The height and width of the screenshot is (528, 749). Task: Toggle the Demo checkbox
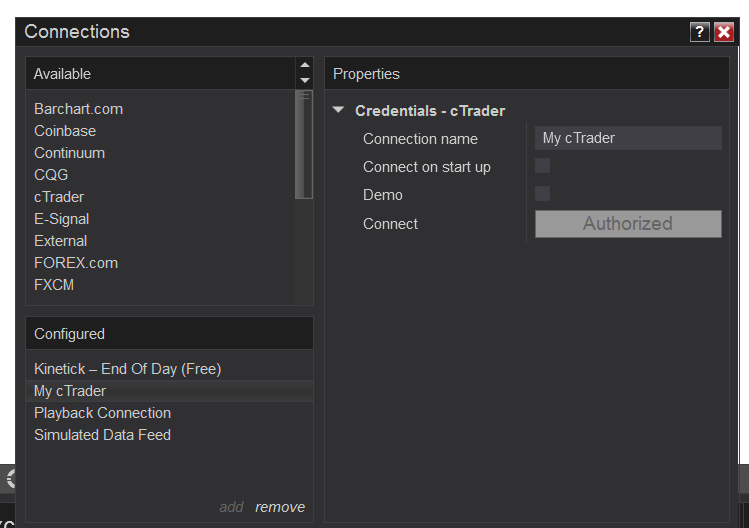(x=542, y=194)
